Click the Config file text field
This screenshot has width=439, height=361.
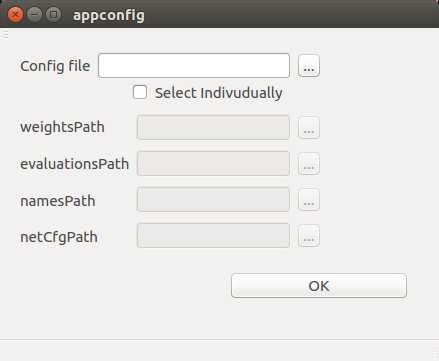click(x=194, y=66)
